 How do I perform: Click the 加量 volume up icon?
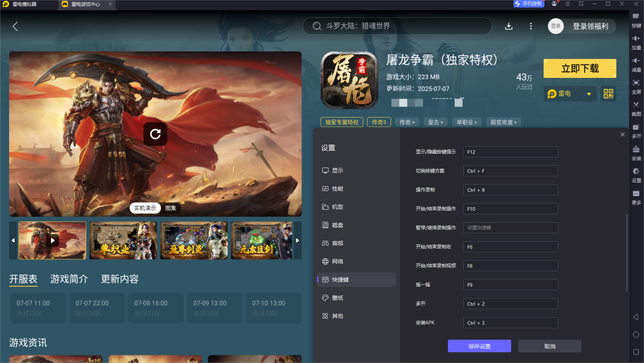[x=636, y=38]
